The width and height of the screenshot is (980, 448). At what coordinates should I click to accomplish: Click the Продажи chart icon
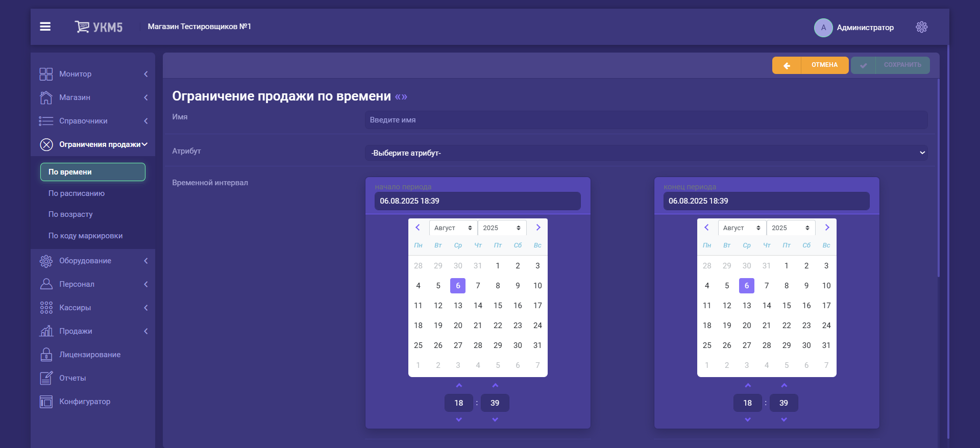(x=46, y=331)
